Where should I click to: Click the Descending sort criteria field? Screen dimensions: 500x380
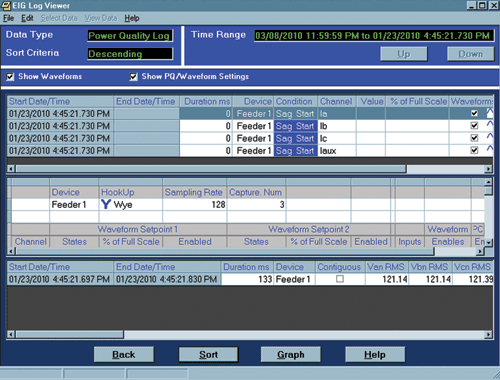coord(130,54)
